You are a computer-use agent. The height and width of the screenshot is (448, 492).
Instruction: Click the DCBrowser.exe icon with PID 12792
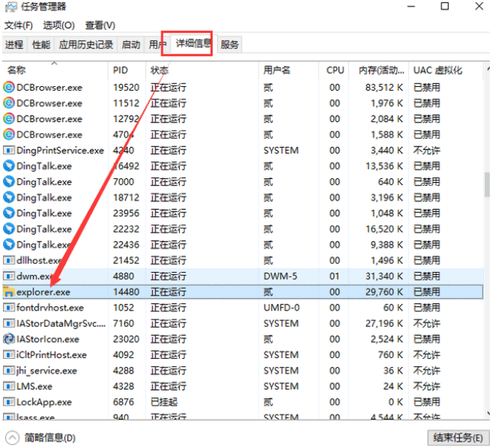point(9,119)
